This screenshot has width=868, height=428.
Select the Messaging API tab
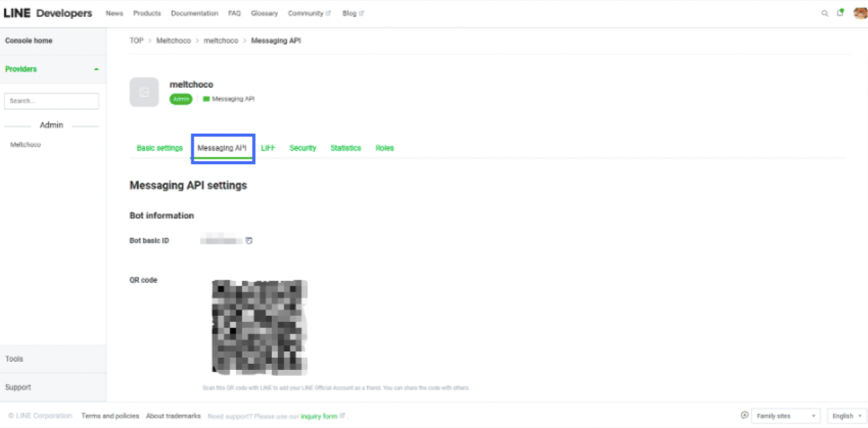tap(222, 148)
